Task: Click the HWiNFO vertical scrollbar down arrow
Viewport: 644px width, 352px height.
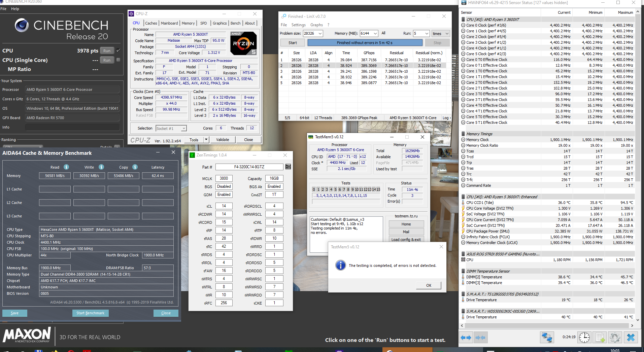Action: [x=638, y=320]
